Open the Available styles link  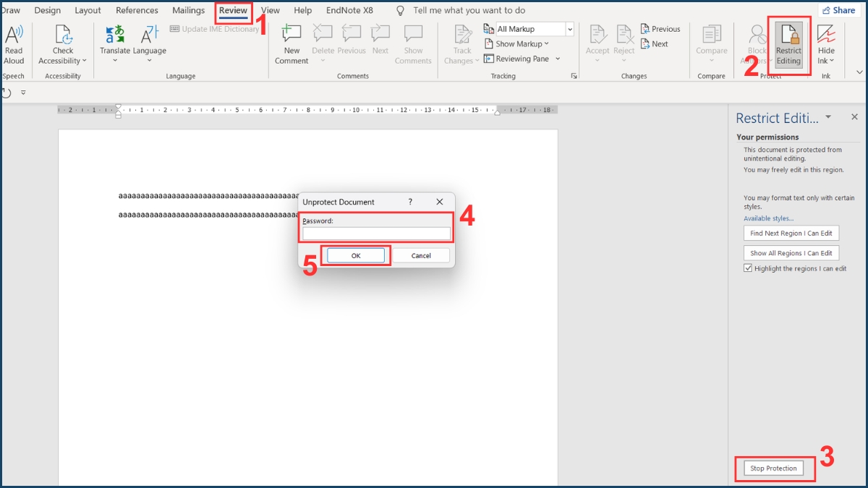pyautogui.click(x=768, y=218)
